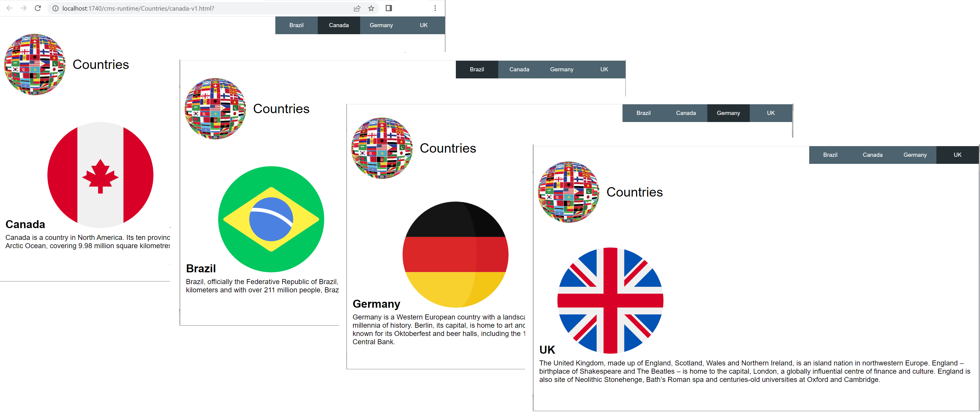Click the bold UK heading
Image resolution: width=980 pixels, height=412 pixels.
point(547,350)
